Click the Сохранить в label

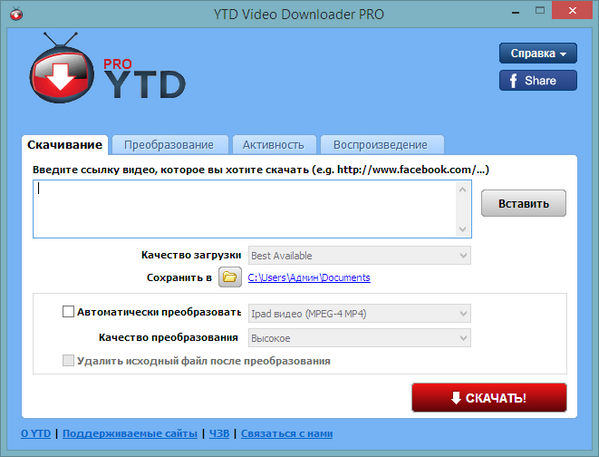click(179, 277)
